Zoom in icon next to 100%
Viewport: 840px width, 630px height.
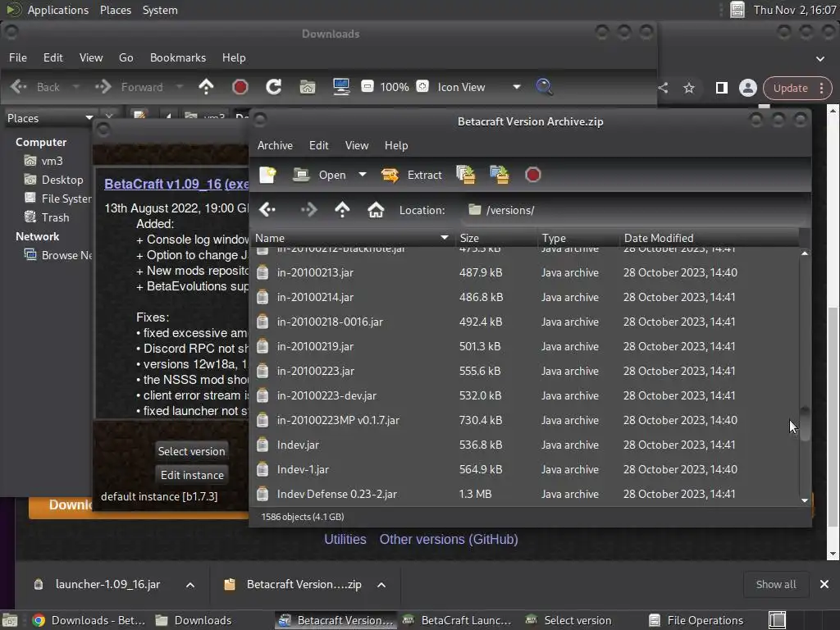(422, 86)
